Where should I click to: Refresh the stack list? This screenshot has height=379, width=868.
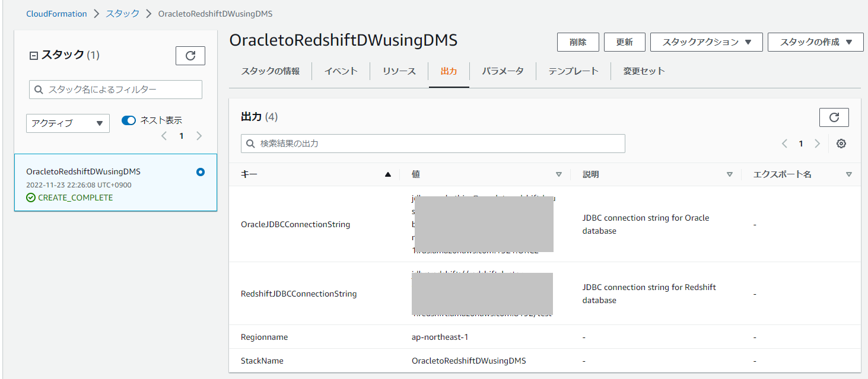click(x=190, y=56)
